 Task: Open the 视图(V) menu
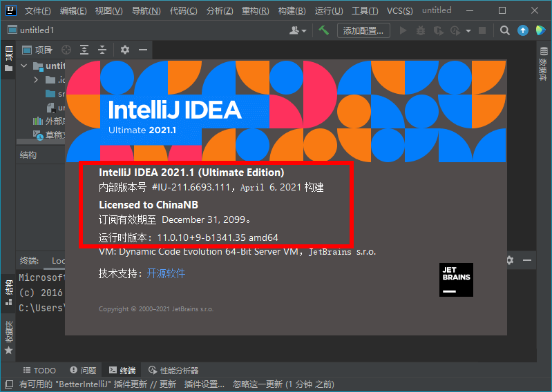[x=108, y=11]
